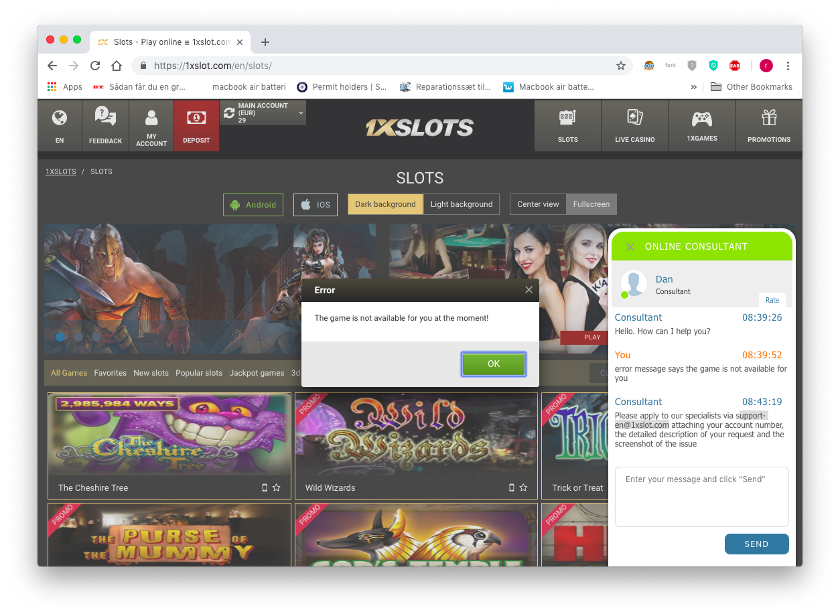Expand Main Account (EUR) dropdown
Image resolution: width=840 pixels, height=616 pixels.
coord(301,113)
